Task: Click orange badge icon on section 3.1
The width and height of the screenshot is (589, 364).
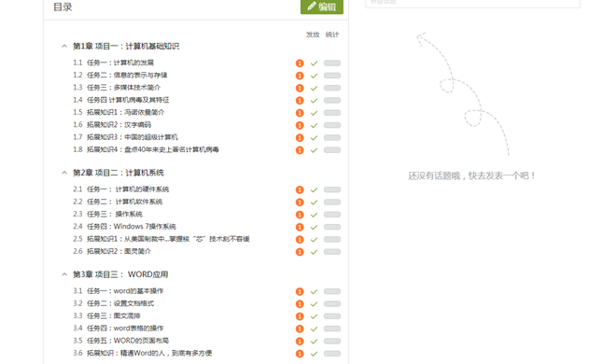Action: (x=300, y=291)
